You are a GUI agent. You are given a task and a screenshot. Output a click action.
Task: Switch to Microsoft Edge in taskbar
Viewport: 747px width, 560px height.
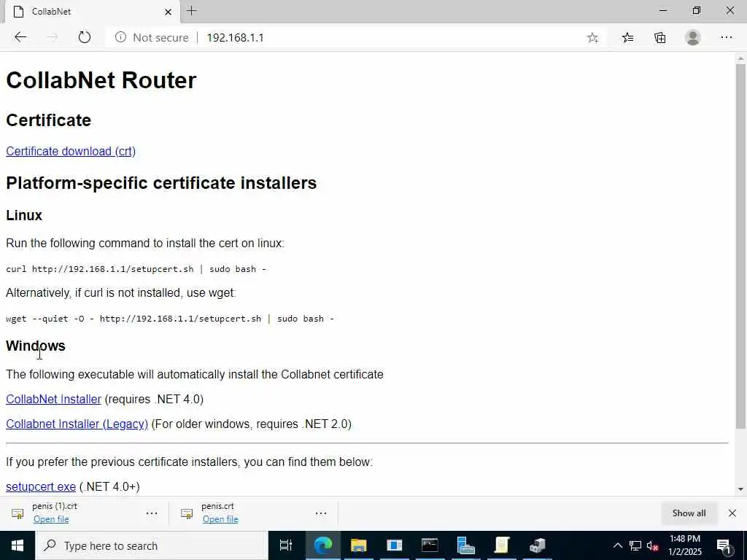(x=322, y=545)
